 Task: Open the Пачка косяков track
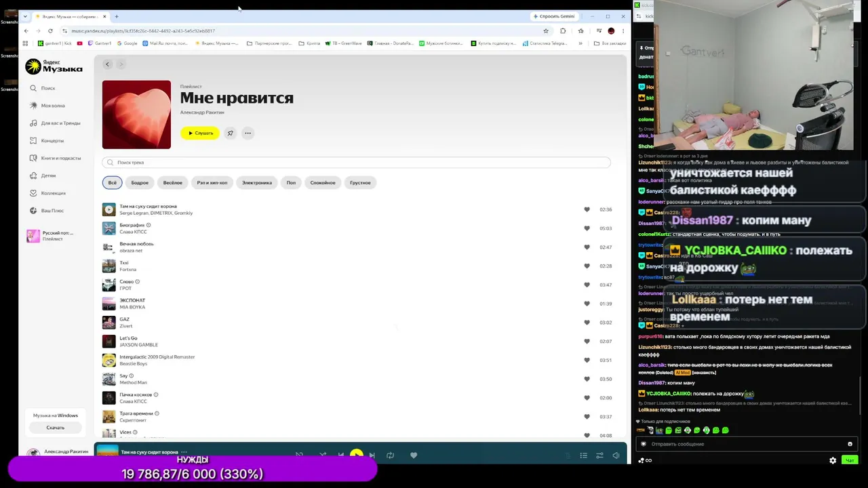pyautogui.click(x=136, y=394)
